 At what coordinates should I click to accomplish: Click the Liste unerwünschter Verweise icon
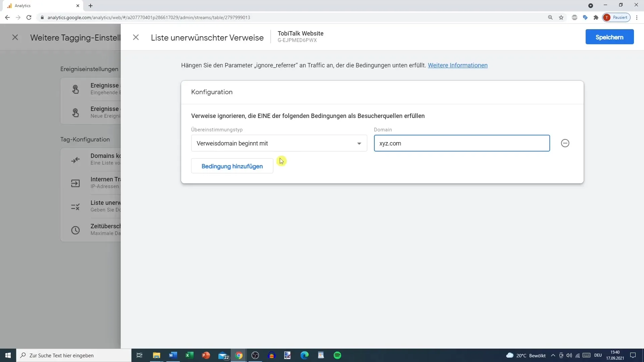click(75, 206)
